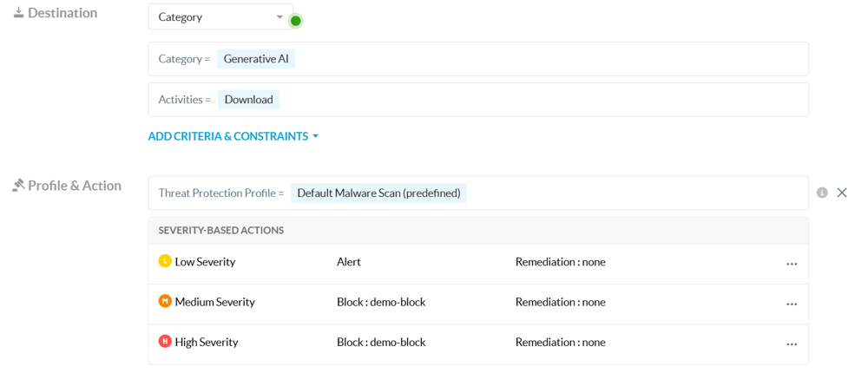Remove the Threat Protection Profile with X
Viewport: 868px width, 373px height.
(842, 193)
